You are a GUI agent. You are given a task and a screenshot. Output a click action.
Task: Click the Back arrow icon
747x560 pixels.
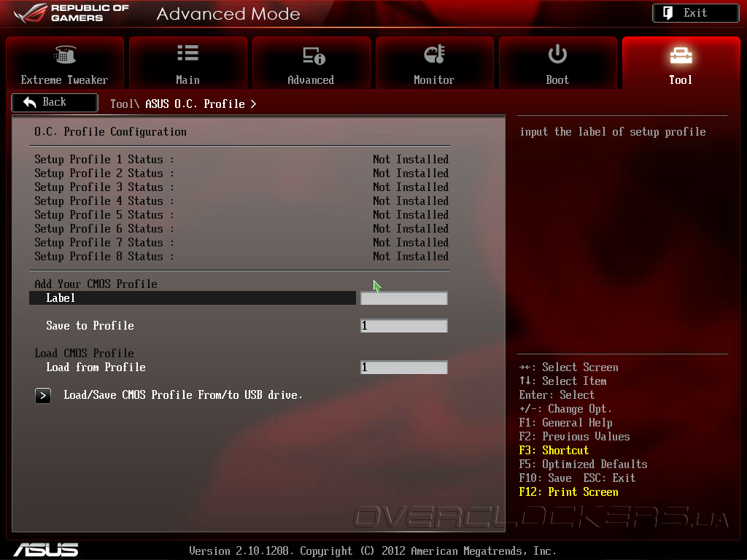point(29,102)
